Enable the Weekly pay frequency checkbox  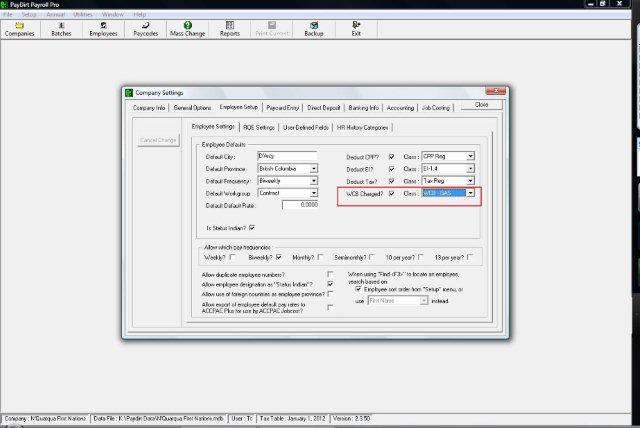pos(232,256)
